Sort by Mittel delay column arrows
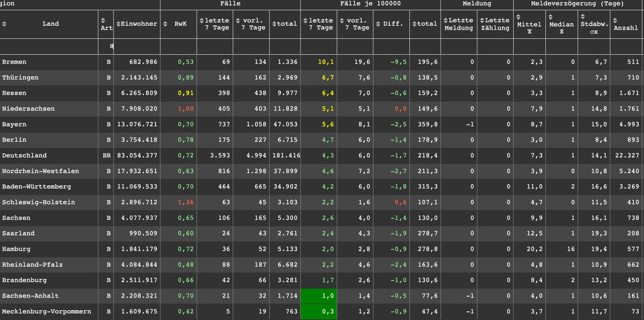 517,17
